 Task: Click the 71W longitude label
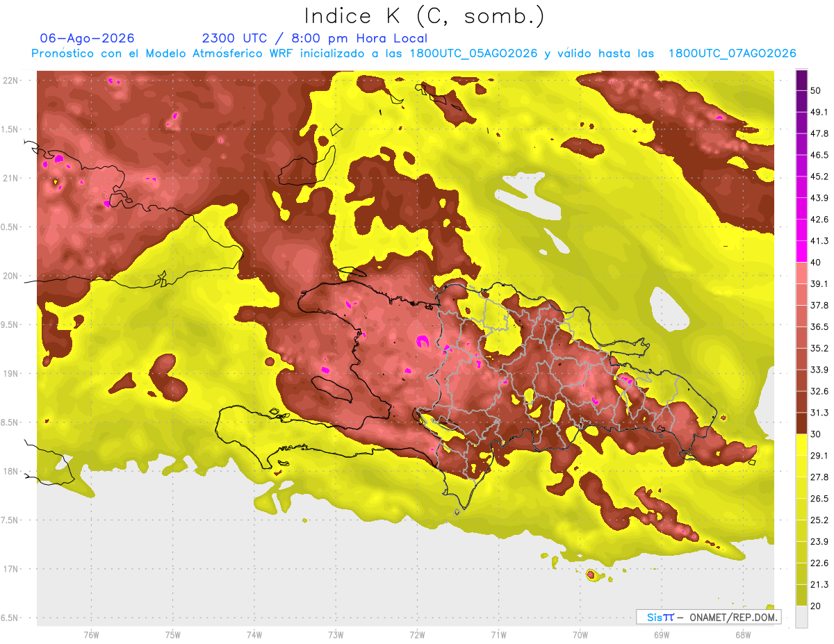498,635
